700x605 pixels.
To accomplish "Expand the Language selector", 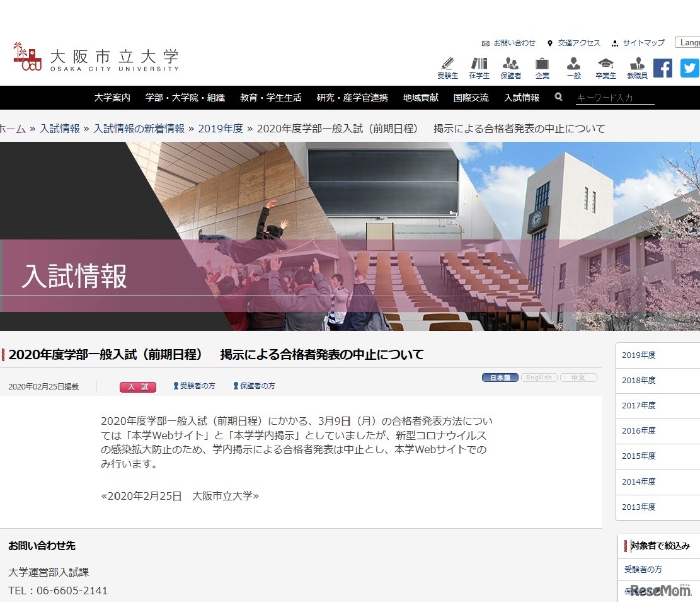I will pos(689,42).
